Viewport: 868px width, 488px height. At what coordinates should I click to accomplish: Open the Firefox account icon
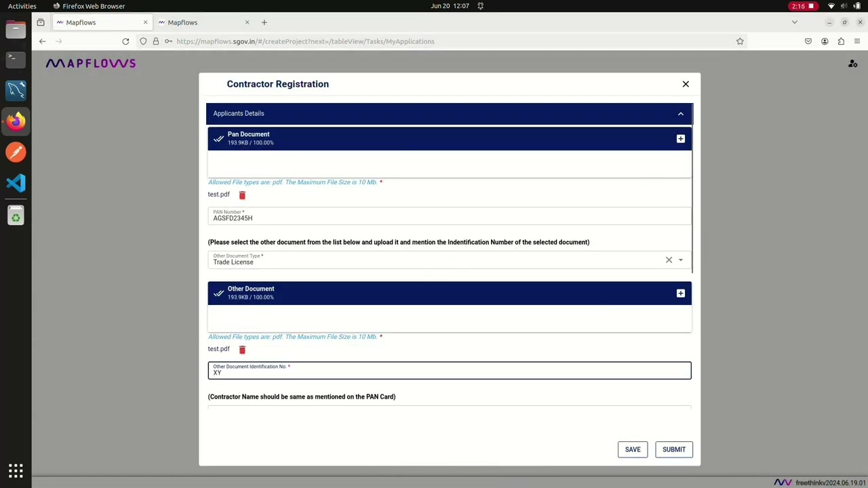point(825,41)
